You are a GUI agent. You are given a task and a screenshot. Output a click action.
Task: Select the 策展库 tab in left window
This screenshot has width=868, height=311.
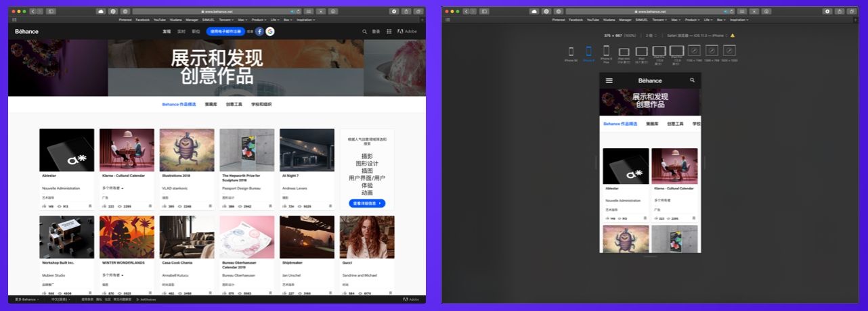coord(211,104)
